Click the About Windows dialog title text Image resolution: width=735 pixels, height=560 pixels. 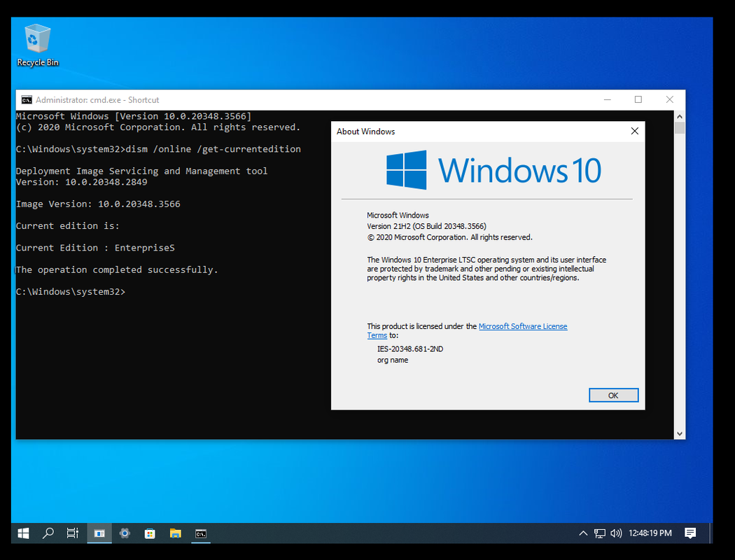coord(365,132)
